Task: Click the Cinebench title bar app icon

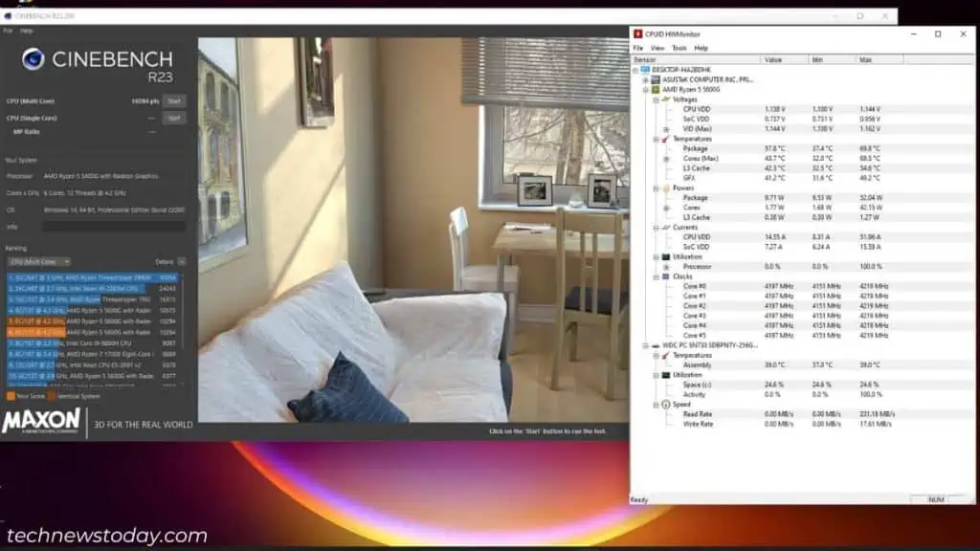Action: coord(8,15)
